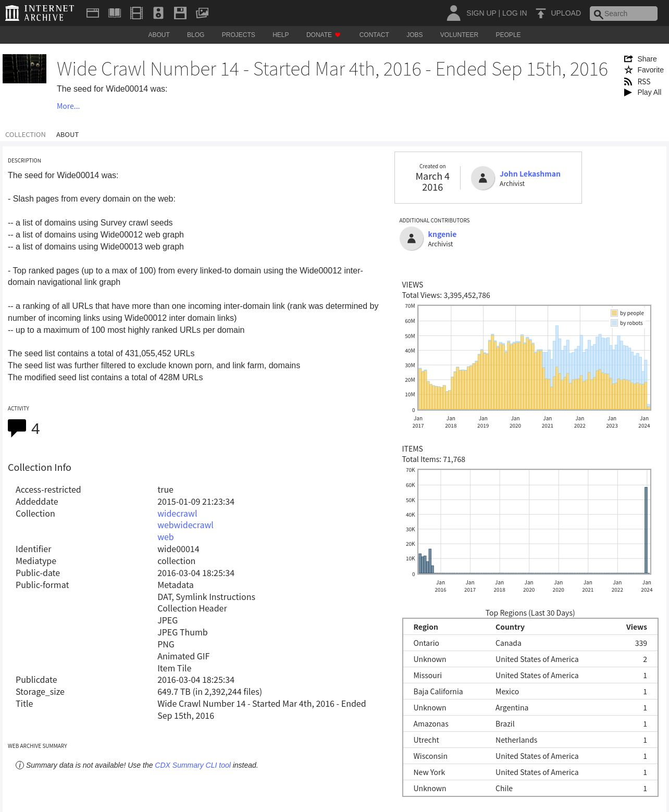Open the VOLUNTEER menu item
The width and height of the screenshot is (669, 812).
tap(459, 35)
